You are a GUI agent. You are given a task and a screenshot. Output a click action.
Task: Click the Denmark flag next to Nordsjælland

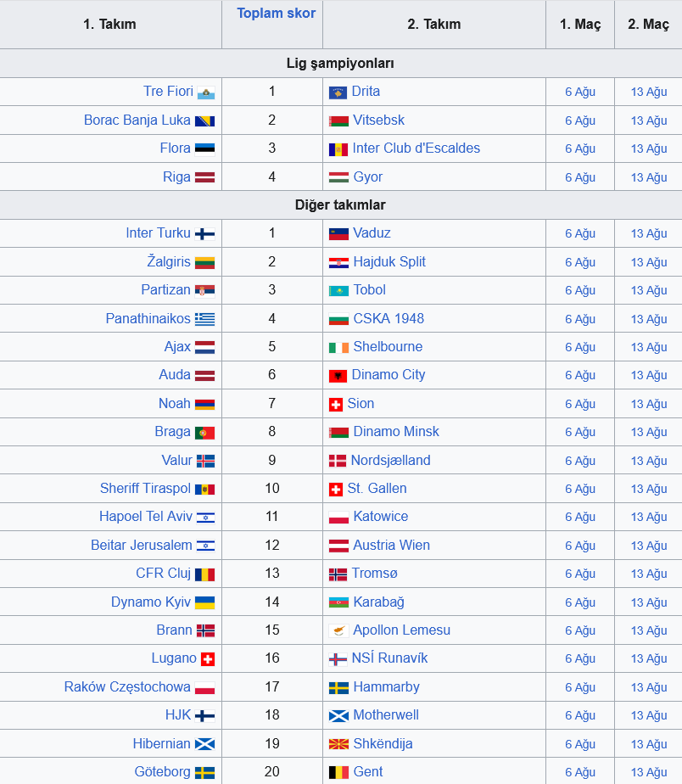coord(338,461)
